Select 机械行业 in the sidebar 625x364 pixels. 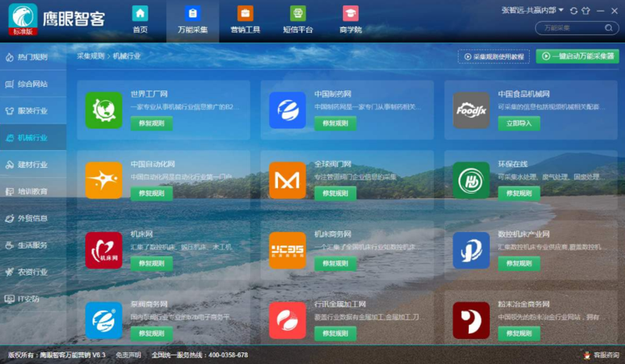(33, 137)
